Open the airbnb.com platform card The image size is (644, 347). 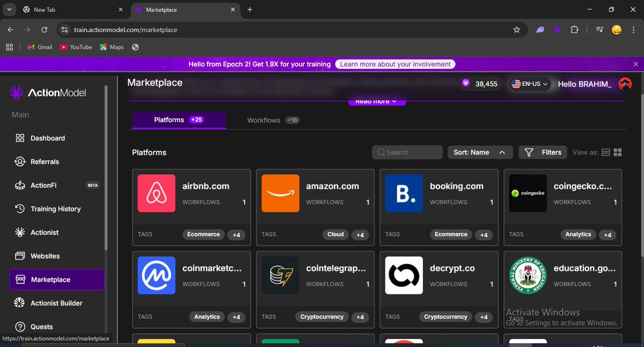click(192, 208)
